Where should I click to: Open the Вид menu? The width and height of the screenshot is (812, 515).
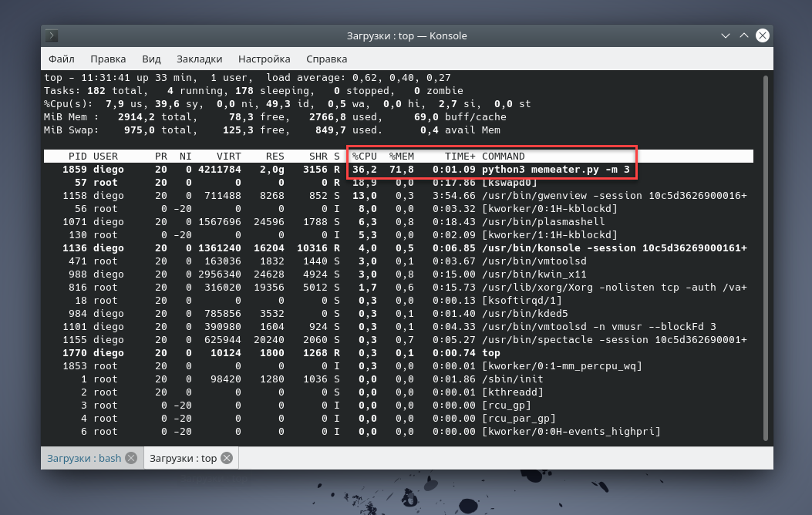(151, 59)
